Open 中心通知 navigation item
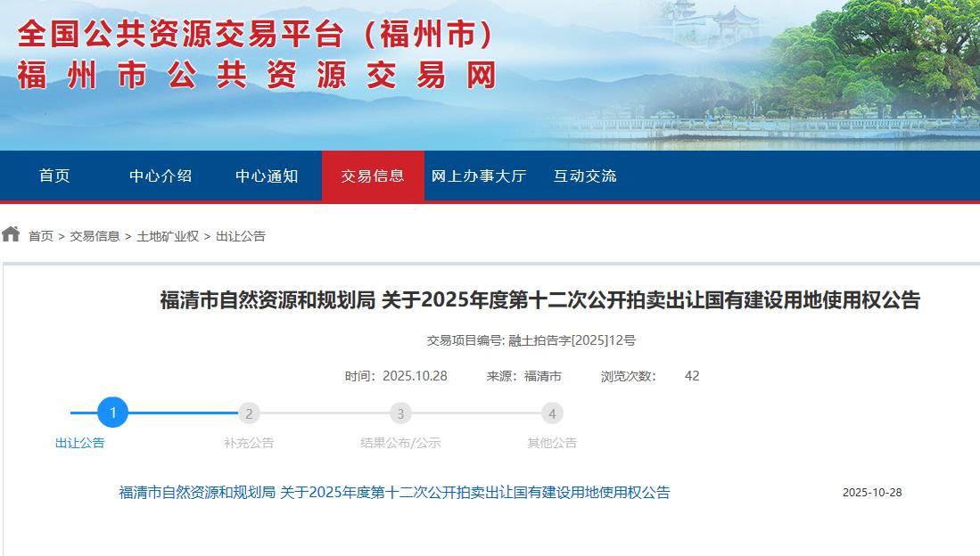The image size is (980, 556). click(267, 176)
